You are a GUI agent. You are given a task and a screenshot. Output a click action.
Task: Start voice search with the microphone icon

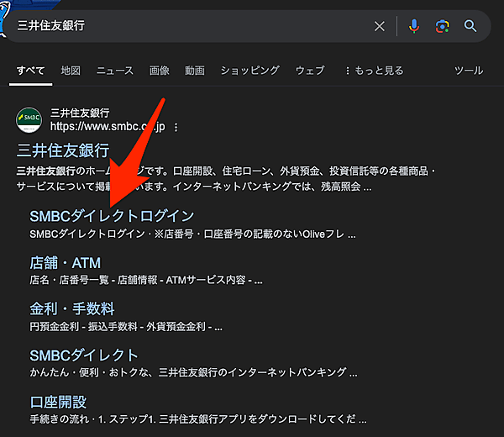pyautogui.click(x=414, y=26)
